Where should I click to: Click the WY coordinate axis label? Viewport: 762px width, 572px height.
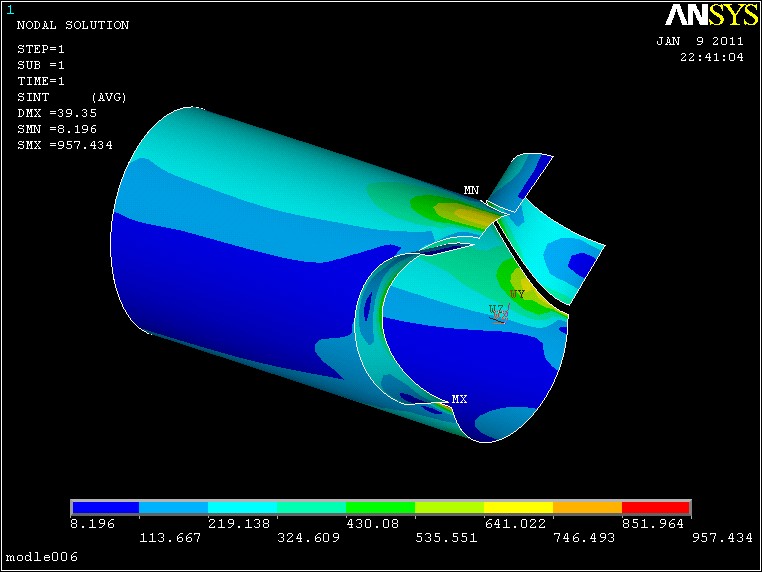click(x=517, y=294)
